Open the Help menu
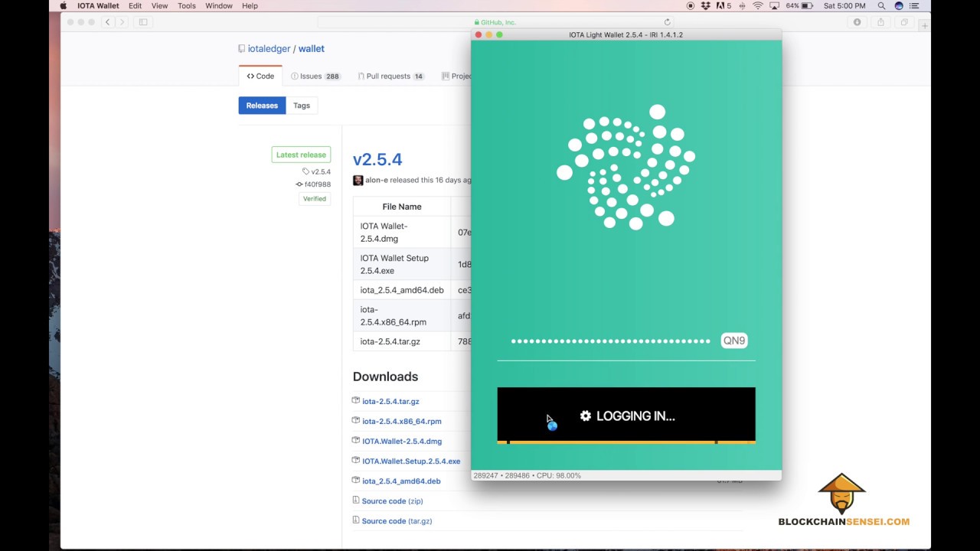This screenshot has width=980, height=551. coord(250,5)
